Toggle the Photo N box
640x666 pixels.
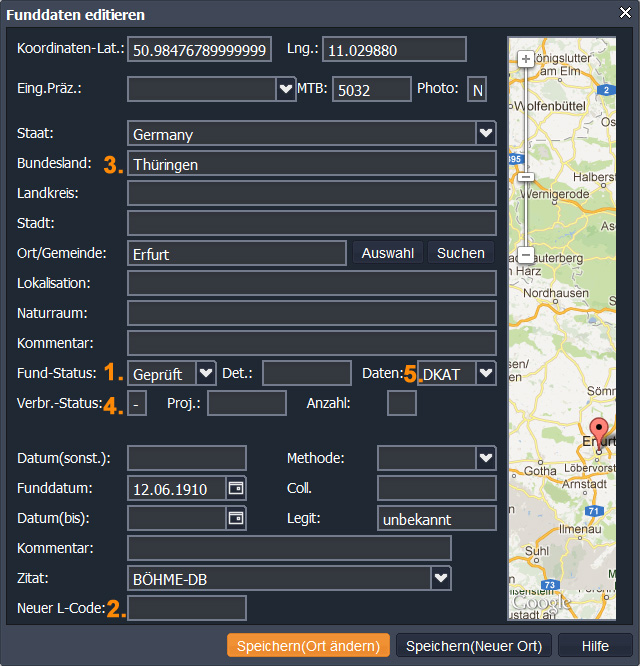tap(477, 90)
